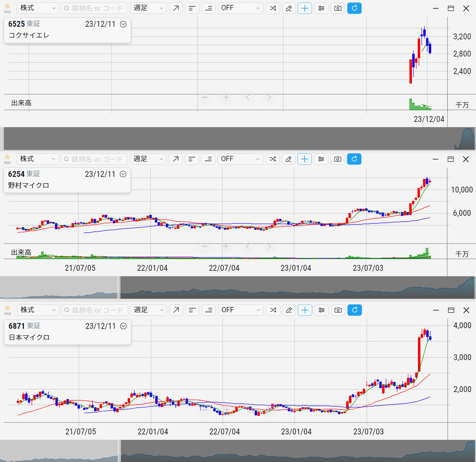Open the 週足 timeframe dropdown in the コクサイエレ panel
This screenshot has width=476, height=462.
[x=148, y=8]
